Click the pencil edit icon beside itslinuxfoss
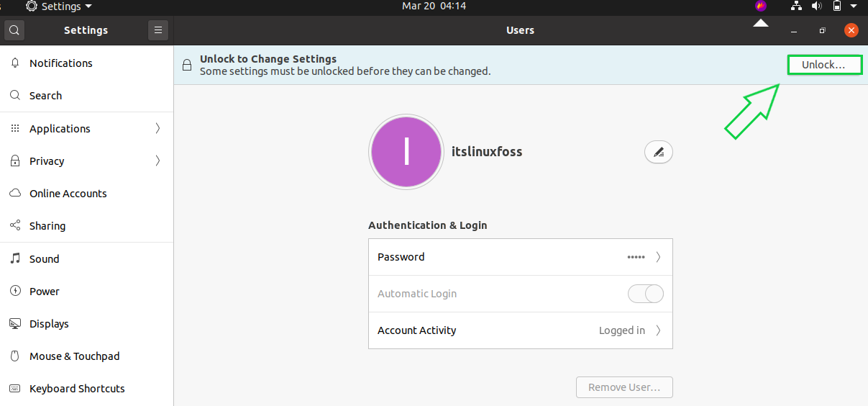 pyautogui.click(x=659, y=152)
